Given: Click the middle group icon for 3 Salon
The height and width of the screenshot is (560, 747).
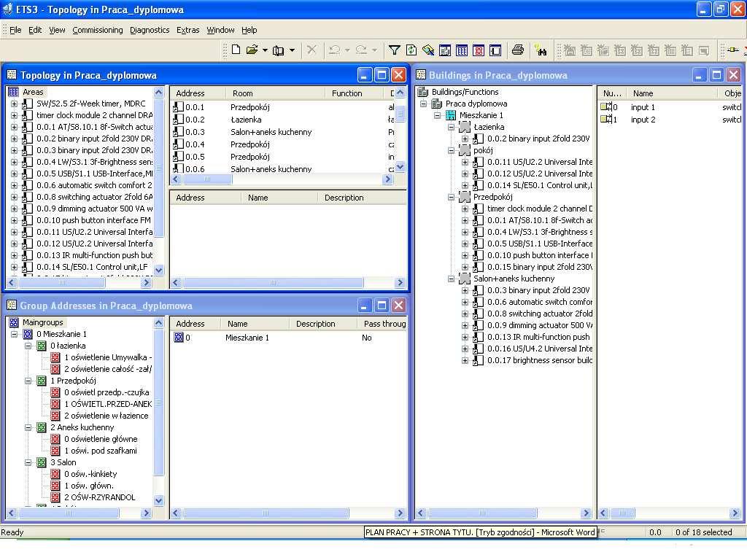Looking at the screenshot, I should coord(42,462).
